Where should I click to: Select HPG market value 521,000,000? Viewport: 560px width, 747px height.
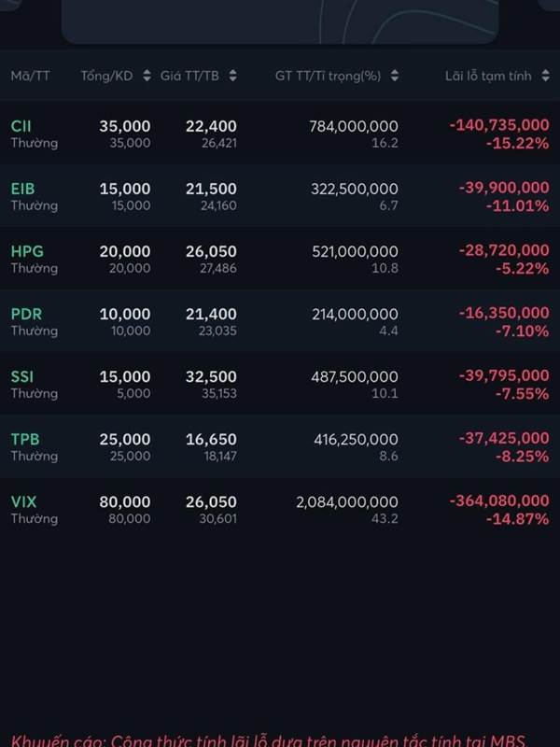coord(354,251)
